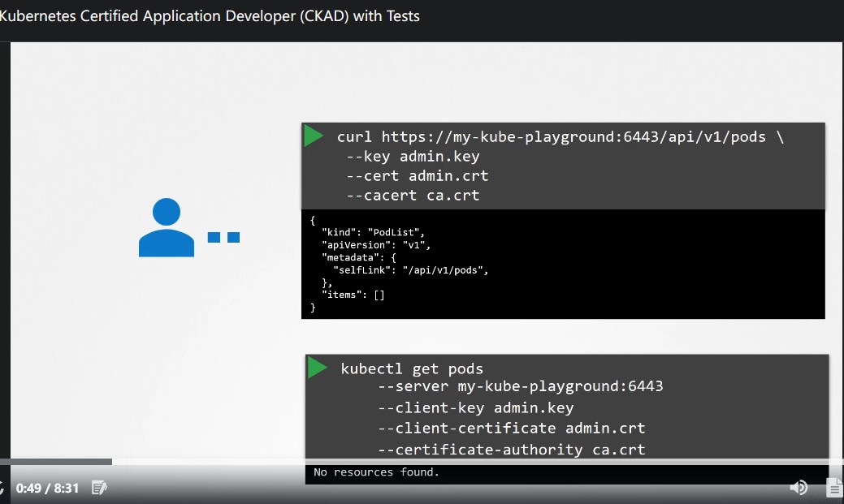Click the "items": [] output line
The image size is (844, 504).
pos(353,295)
